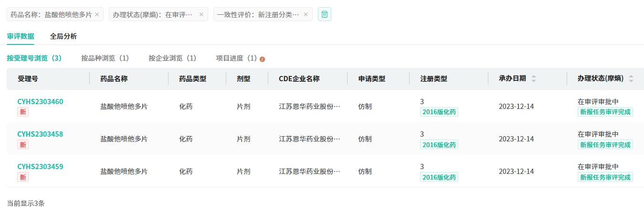This screenshot has width=644, height=215.
Task: Open 按企业浏览 (1) view
Action: (x=172, y=58)
